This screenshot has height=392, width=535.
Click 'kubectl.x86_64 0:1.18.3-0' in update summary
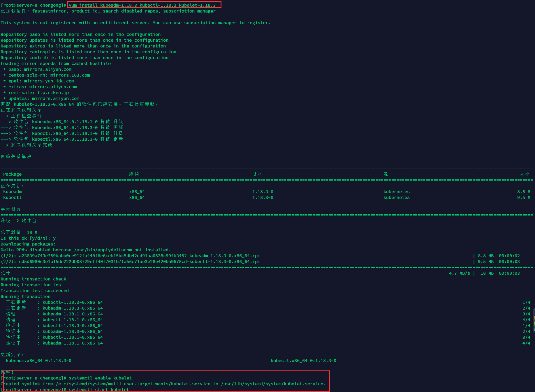[x=303, y=361]
